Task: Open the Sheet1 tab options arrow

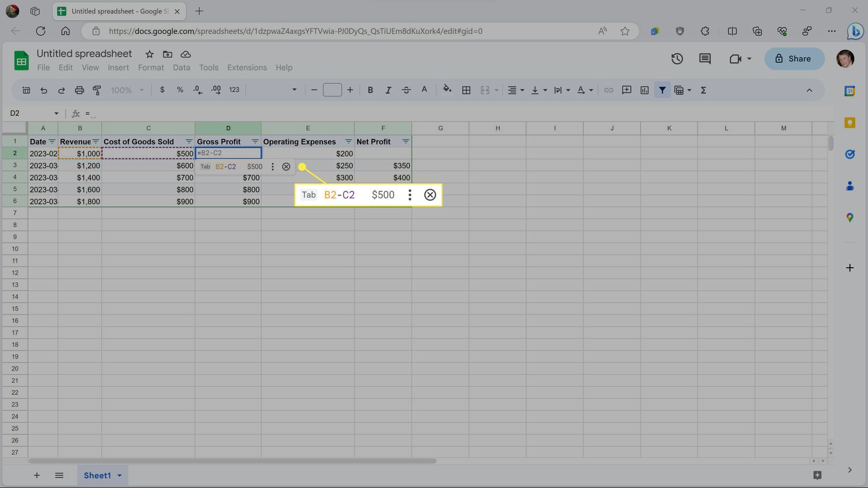Action: [120, 475]
